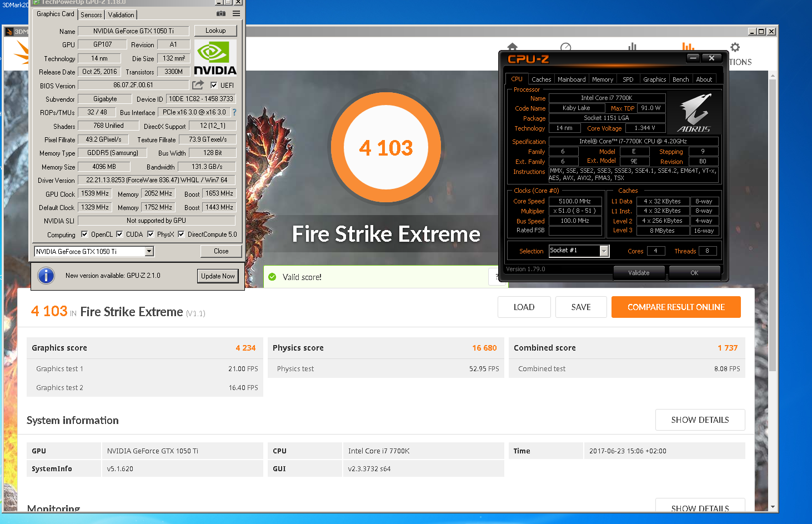This screenshot has height=524, width=812.
Task: Toggle the DirectCompute 5.0 checkbox
Action: tap(181, 234)
